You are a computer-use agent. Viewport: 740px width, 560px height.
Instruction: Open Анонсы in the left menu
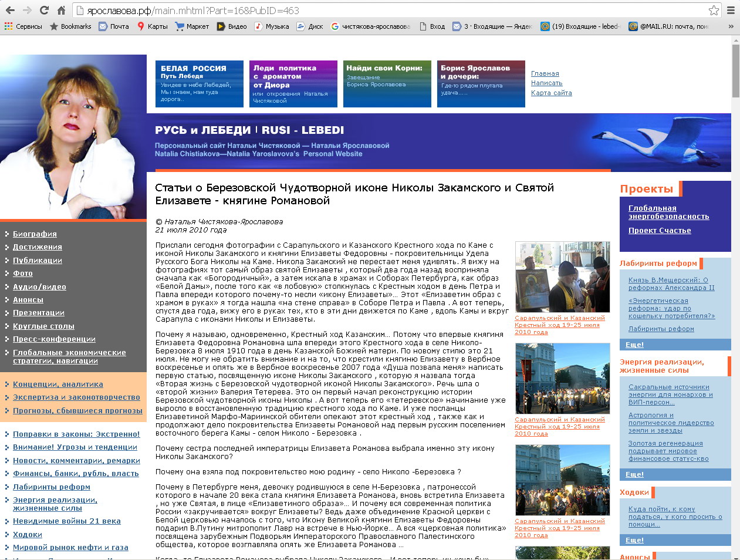click(28, 299)
